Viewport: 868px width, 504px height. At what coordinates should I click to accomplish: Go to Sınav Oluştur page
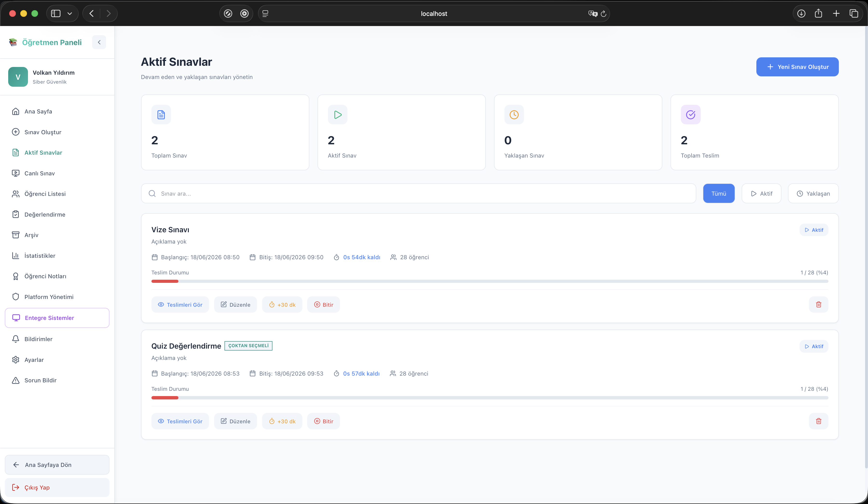tap(57, 132)
